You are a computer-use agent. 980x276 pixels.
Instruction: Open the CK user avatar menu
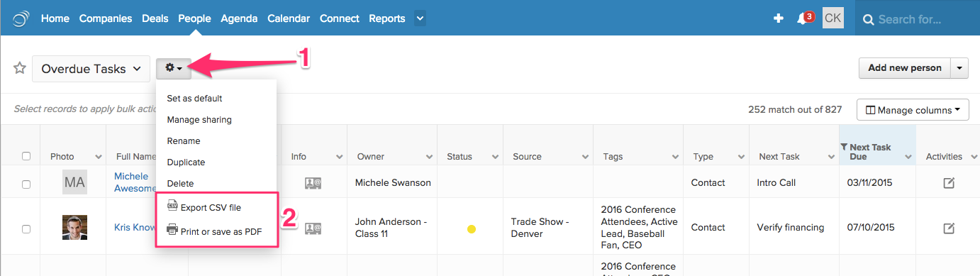tap(833, 18)
